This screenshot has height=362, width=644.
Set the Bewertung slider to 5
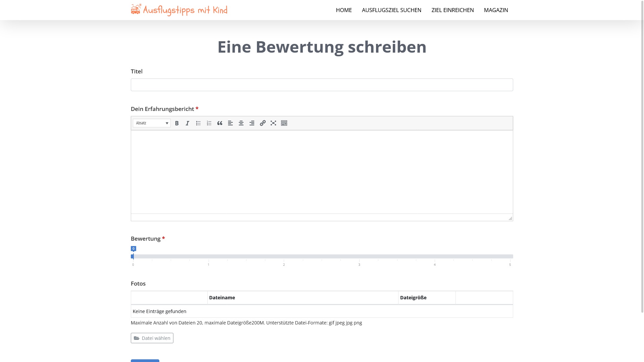click(510, 256)
